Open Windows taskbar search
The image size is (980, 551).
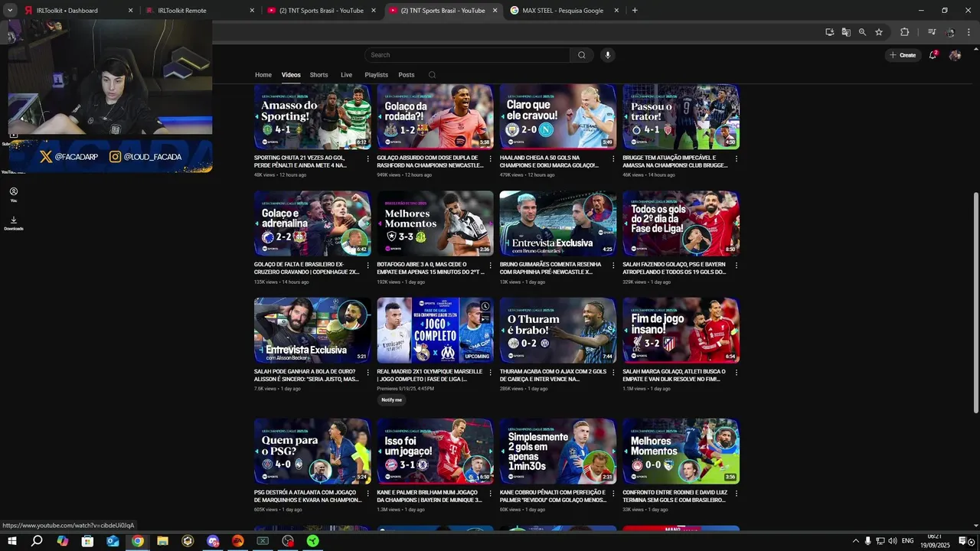click(x=37, y=541)
